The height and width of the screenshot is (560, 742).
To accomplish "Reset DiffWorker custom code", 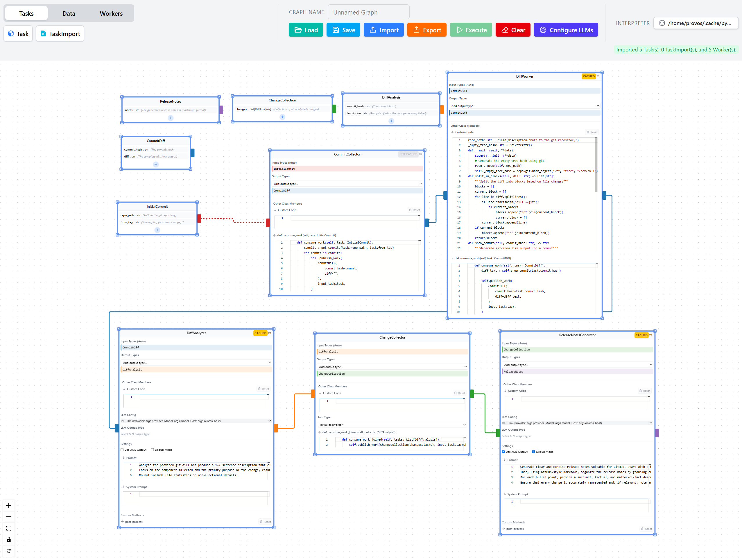I will [x=592, y=132].
